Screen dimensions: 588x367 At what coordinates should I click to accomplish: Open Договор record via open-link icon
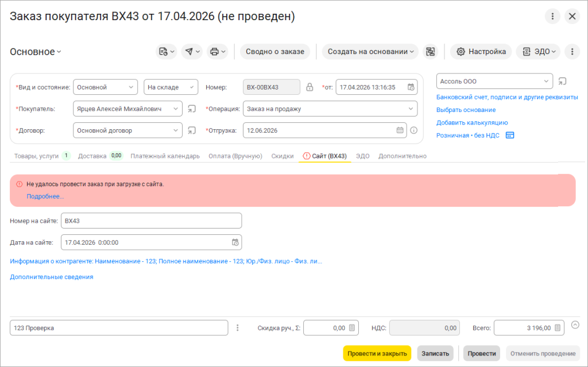tap(192, 131)
